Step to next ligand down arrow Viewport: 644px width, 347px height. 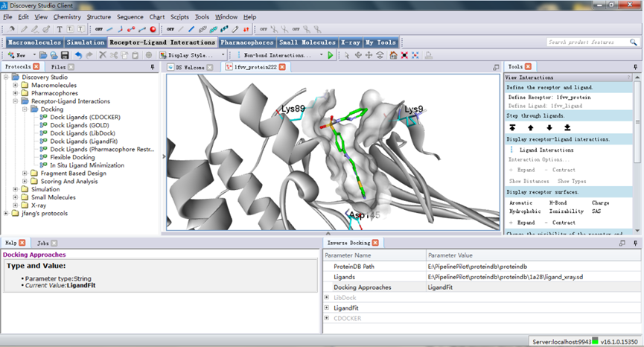[549, 128]
